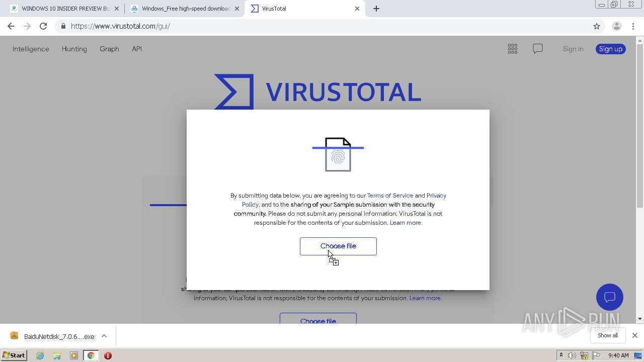Click the background Choose file button
Viewport: 644px width, 362px height.
318,319
